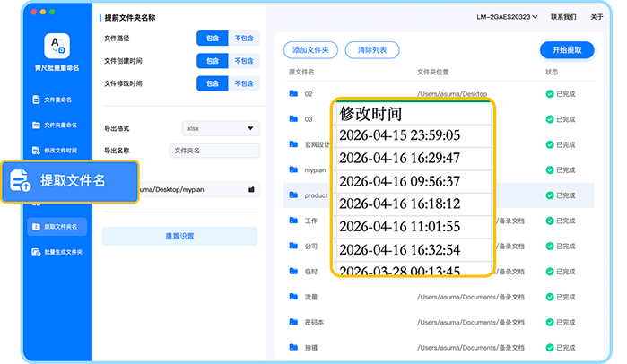Open 联系我们 in the top bar
The height and width of the screenshot is (364, 627).
(562, 17)
